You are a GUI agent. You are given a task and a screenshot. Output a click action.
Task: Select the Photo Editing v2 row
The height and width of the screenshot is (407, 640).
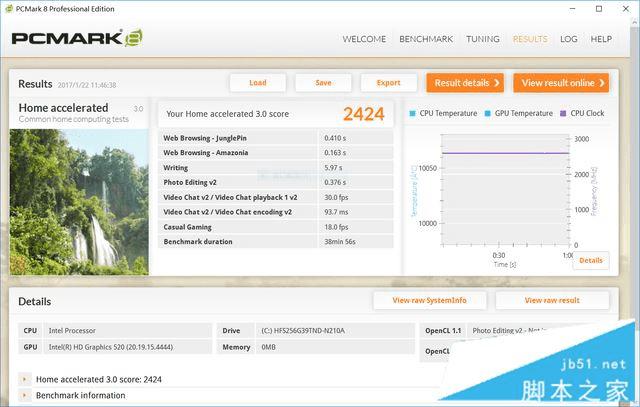276,182
